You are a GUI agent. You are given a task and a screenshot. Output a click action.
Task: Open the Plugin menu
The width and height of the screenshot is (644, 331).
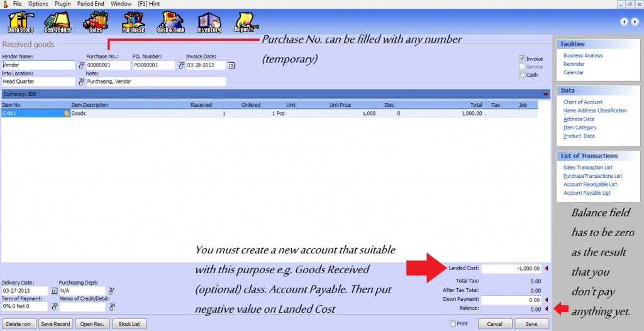[62, 4]
